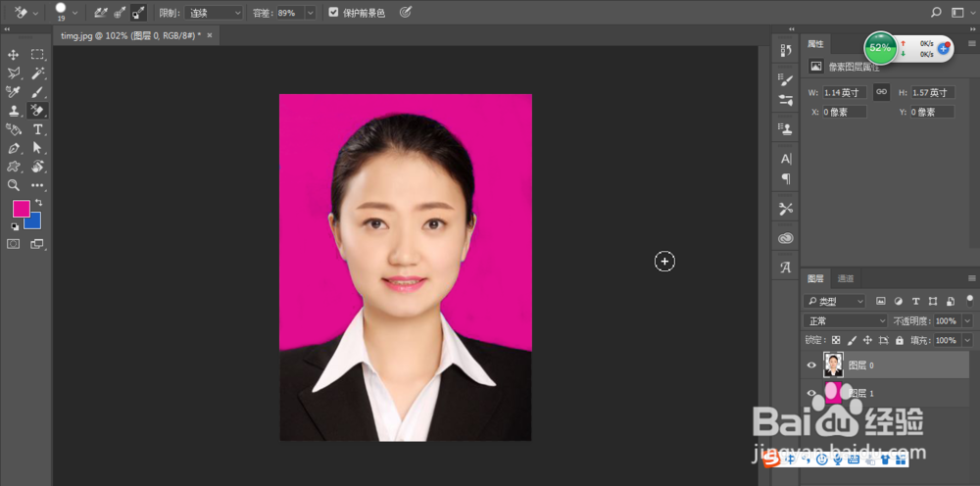Viewport: 980px width, 486px height.
Task: Click the background blue color swatch
Action: [x=33, y=222]
